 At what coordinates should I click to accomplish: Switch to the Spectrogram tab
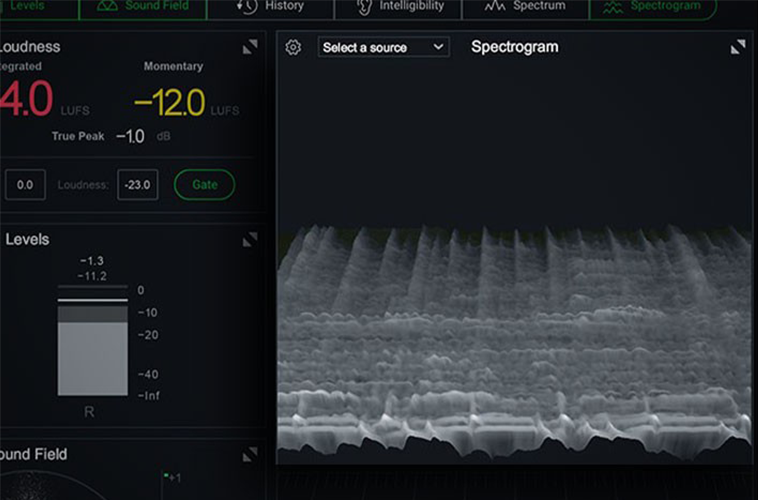click(x=653, y=8)
